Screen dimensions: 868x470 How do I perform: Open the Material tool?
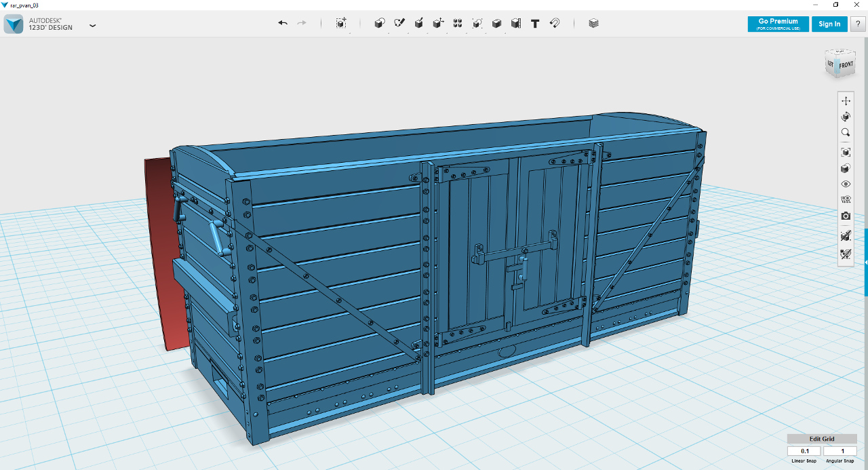pos(594,23)
